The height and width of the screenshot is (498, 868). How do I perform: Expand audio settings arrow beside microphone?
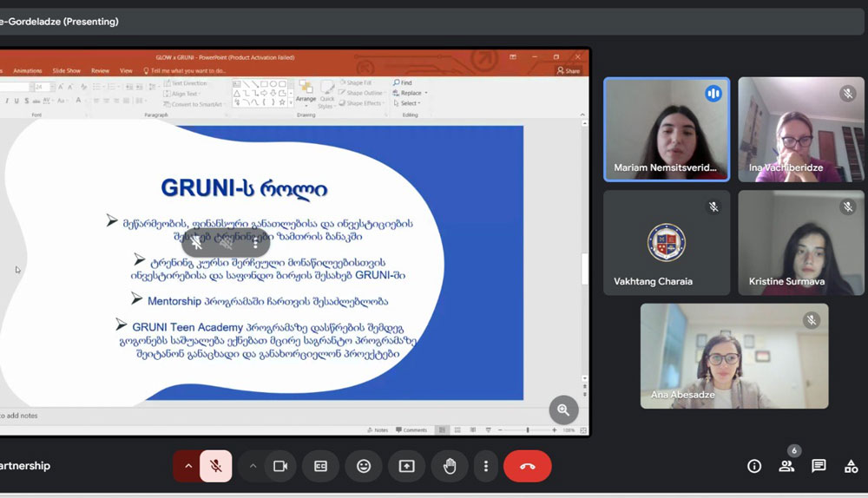(x=187, y=466)
